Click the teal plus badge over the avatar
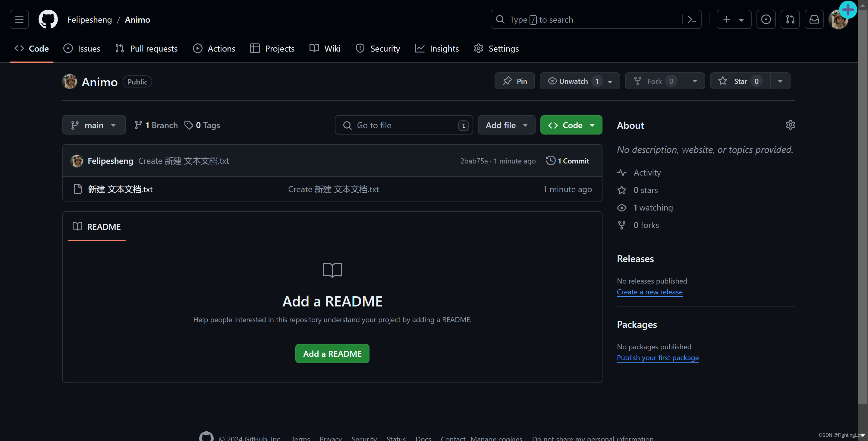Image resolution: width=868 pixels, height=441 pixels. point(848,9)
